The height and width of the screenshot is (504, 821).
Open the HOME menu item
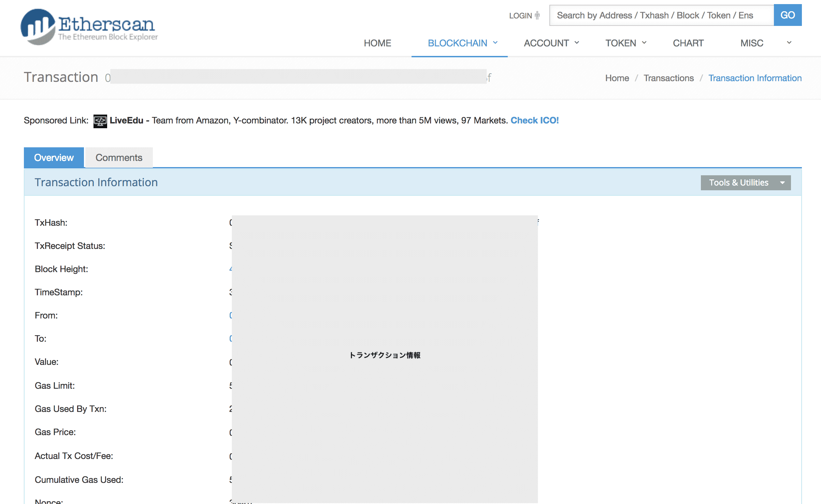(x=377, y=43)
